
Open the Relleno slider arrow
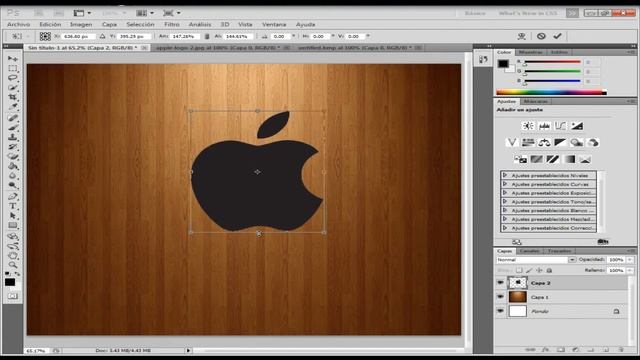[630, 270]
